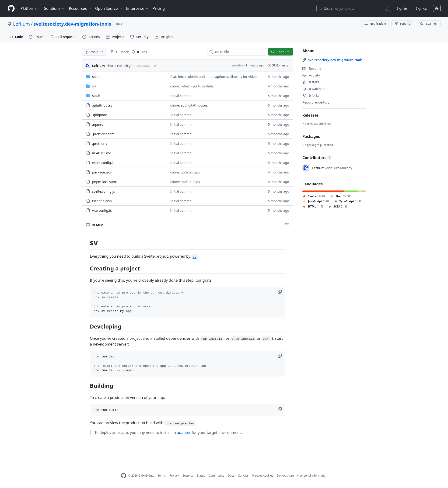Open the sveltesociety.dev-migration-tools repo title link
This screenshot has height=488, width=448.
point(72,24)
